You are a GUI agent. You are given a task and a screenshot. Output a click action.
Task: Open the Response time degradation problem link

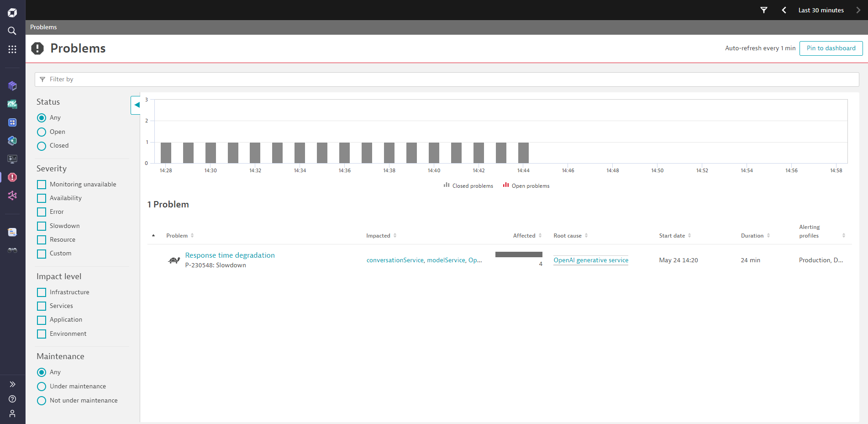click(x=230, y=255)
